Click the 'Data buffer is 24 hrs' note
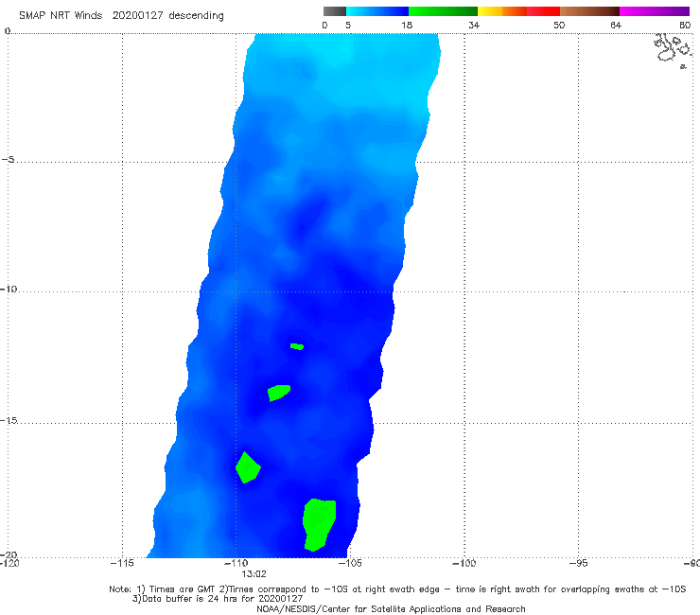 pos(218,599)
